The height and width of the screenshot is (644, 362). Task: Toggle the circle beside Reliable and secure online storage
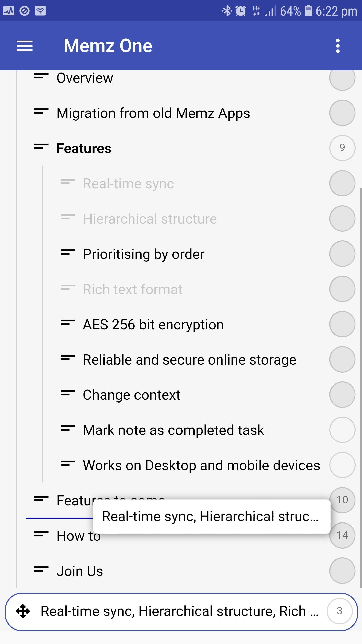point(342,359)
